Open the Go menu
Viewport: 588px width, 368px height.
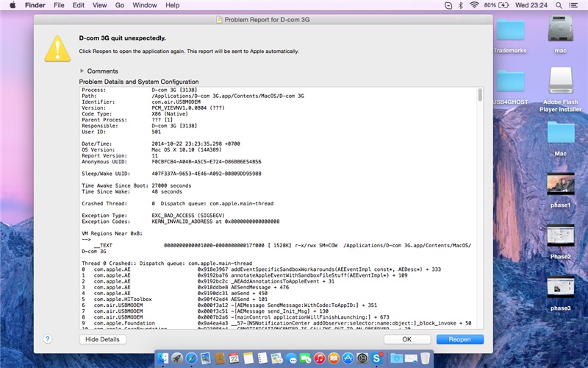click(x=119, y=5)
